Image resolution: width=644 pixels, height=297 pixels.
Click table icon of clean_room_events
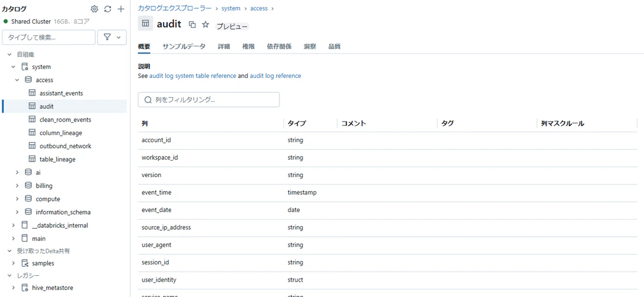click(x=32, y=120)
